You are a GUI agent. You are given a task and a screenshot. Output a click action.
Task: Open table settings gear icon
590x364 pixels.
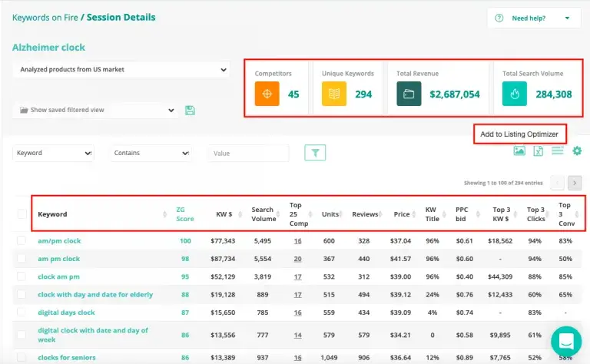coord(577,151)
